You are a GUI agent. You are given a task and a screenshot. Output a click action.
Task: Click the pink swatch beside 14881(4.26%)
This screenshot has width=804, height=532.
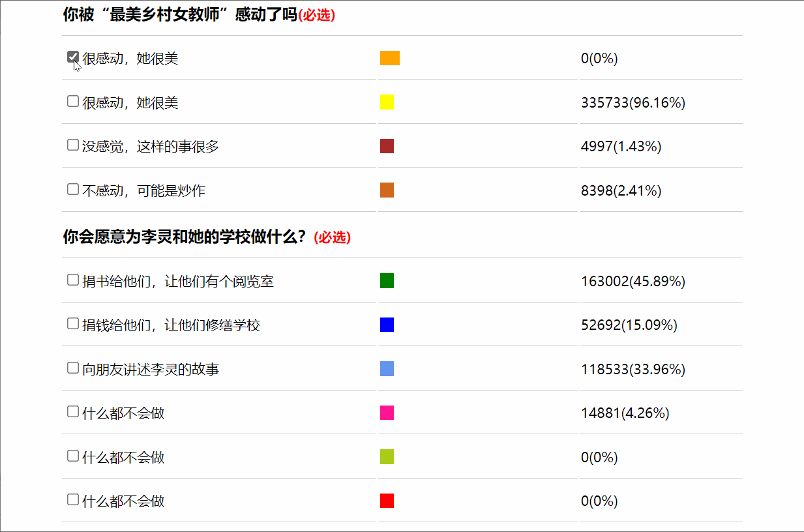387,413
